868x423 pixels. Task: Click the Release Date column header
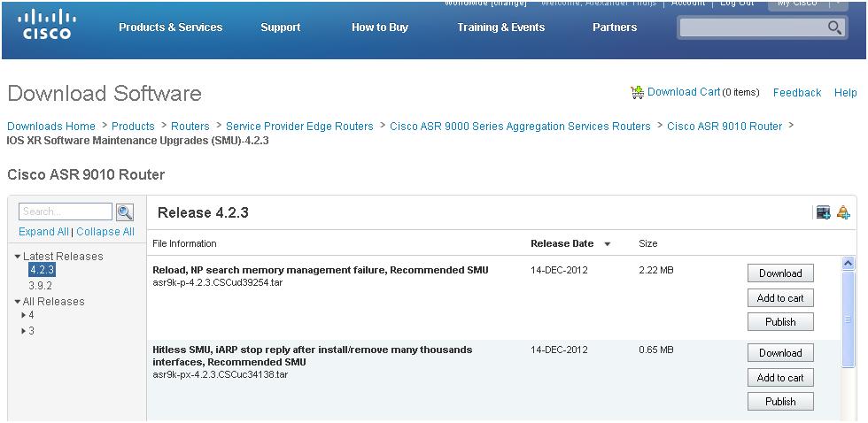click(562, 243)
